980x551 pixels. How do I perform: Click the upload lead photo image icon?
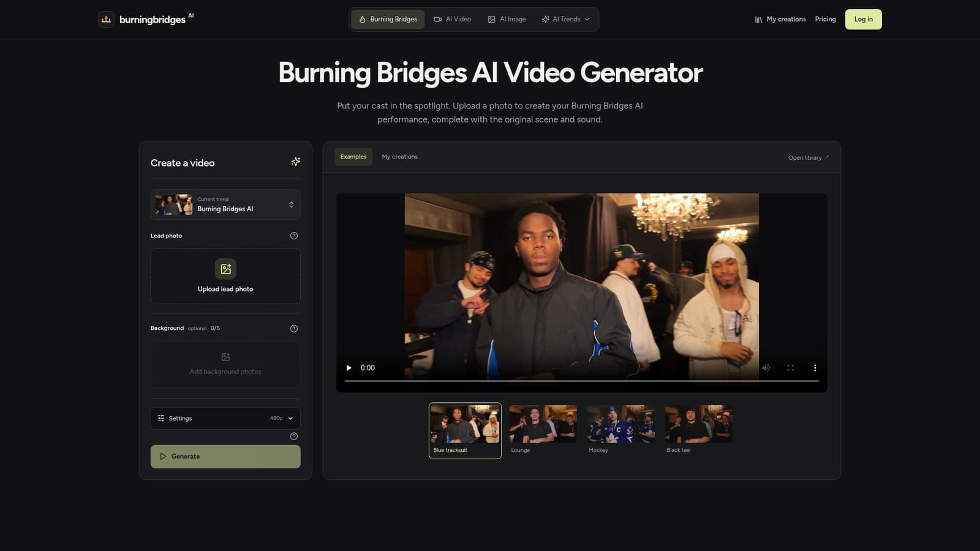[225, 269]
